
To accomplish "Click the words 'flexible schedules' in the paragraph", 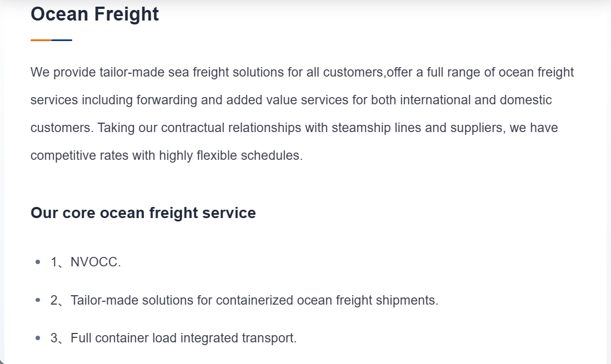I will (249, 155).
